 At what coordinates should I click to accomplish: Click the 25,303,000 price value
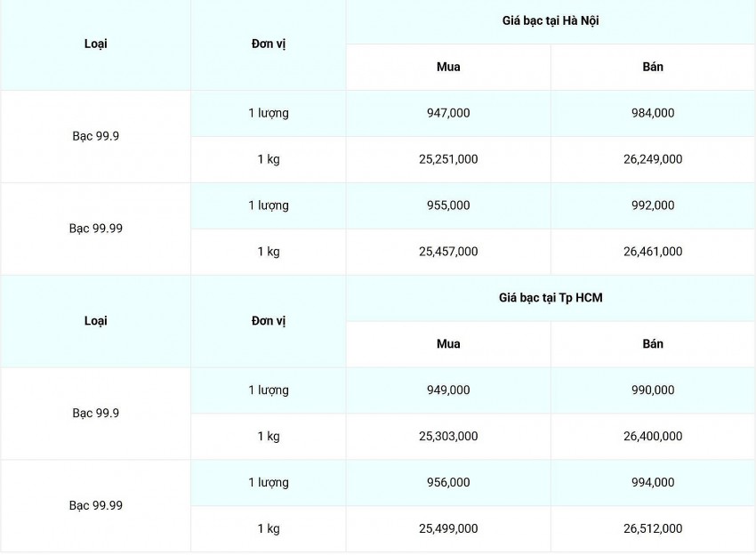pyautogui.click(x=448, y=437)
